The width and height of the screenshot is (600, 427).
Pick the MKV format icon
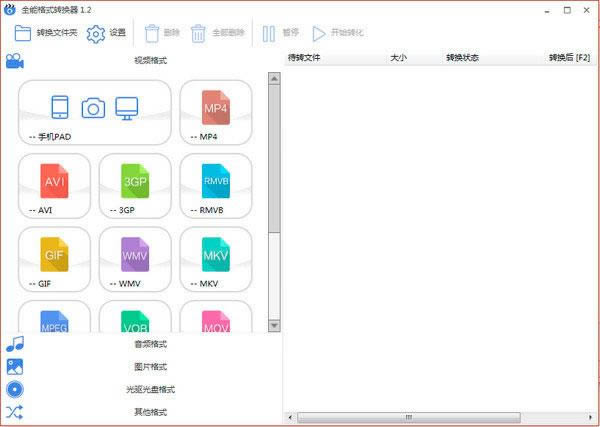point(216,257)
